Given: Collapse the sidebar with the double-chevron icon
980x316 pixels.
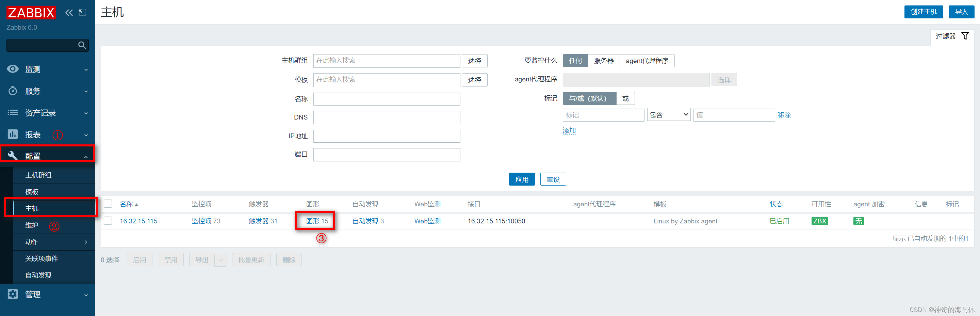Looking at the screenshot, I should click(x=69, y=13).
